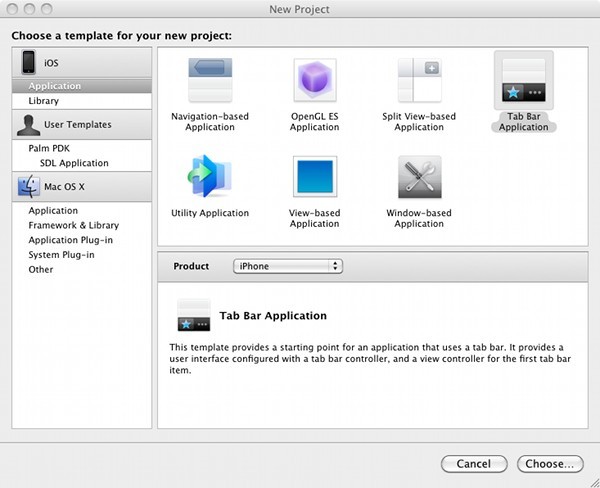The image size is (600, 488).
Task: Select the OpenGL ES Application template icon
Action: click(315, 80)
